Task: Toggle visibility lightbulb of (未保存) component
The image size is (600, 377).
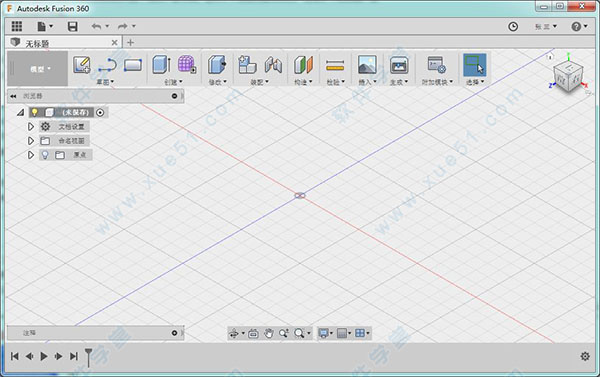Action: click(x=34, y=112)
